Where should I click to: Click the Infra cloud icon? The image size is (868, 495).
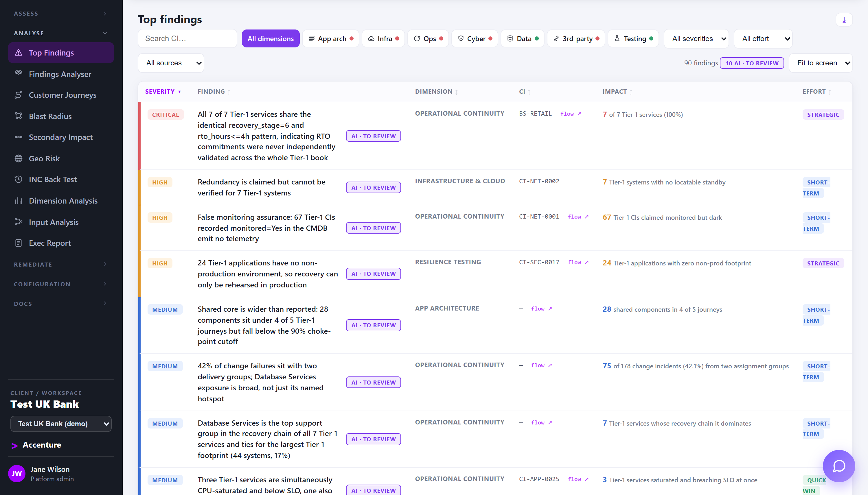coord(371,38)
